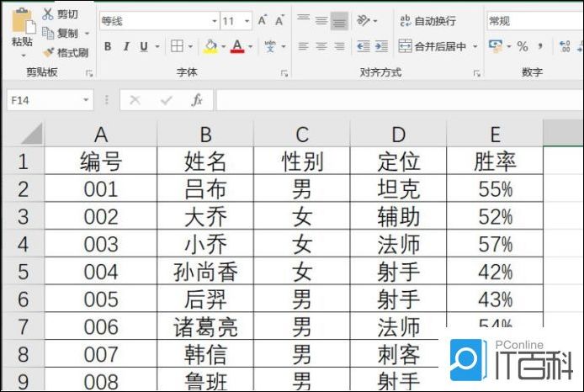Click cell with 57% win rate

tap(495, 244)
